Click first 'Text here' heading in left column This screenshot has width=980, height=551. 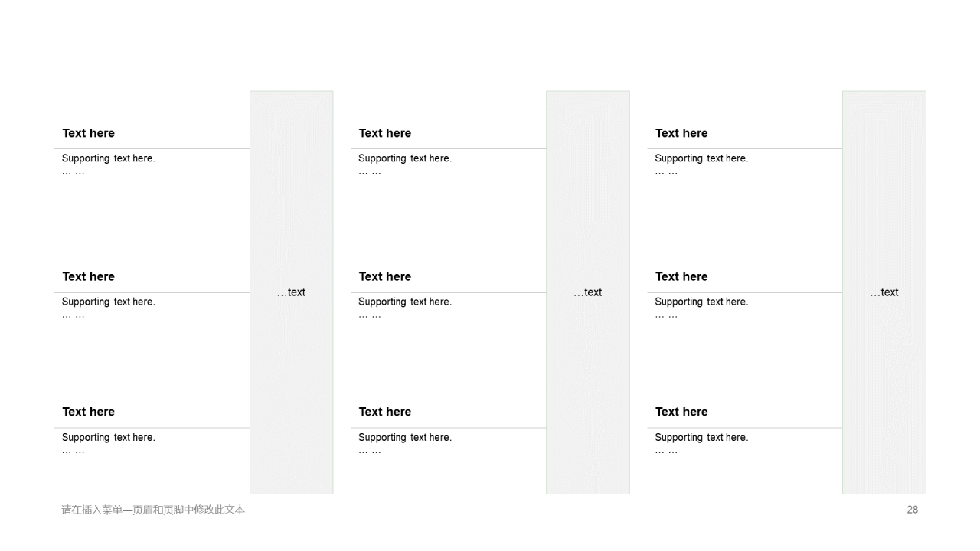coord(89,133)
